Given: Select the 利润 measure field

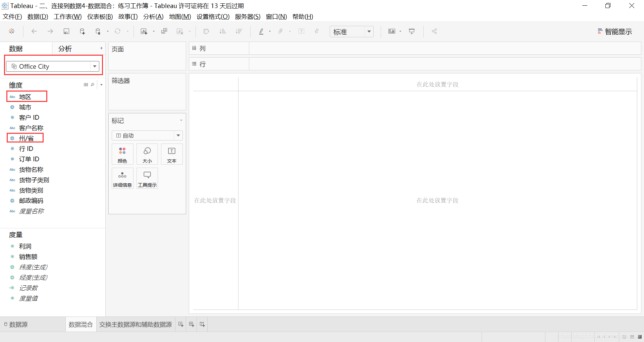Looking at the screenshot, I should coord(25,246).
